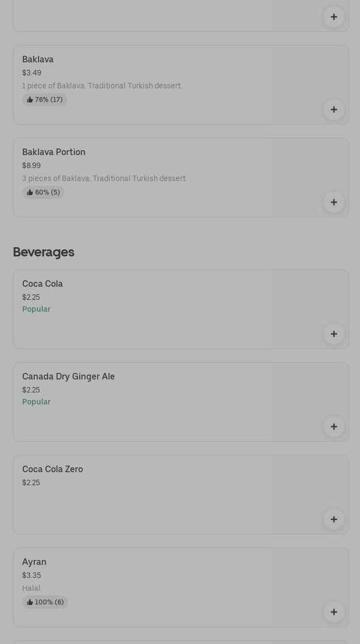Open the Canada Dry Ginger Ale title
The image size is (360, 644).
[x=68, y=376]
